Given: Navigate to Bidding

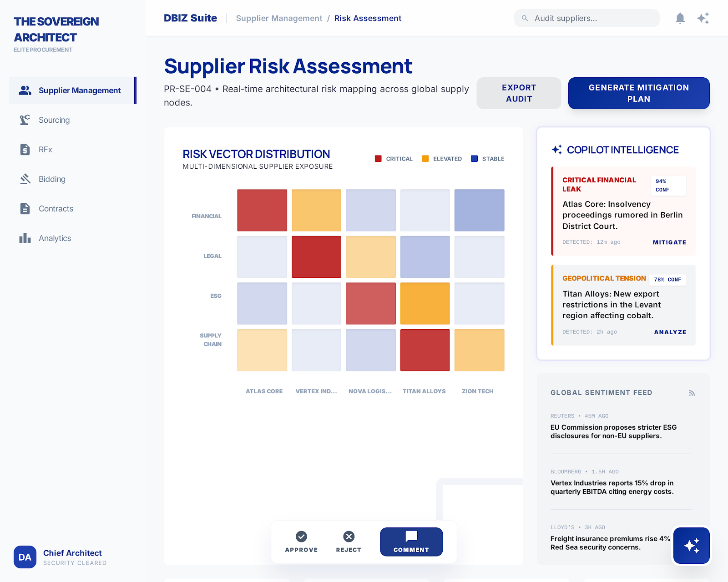Looking at the screenshot, I should (73, 179).
